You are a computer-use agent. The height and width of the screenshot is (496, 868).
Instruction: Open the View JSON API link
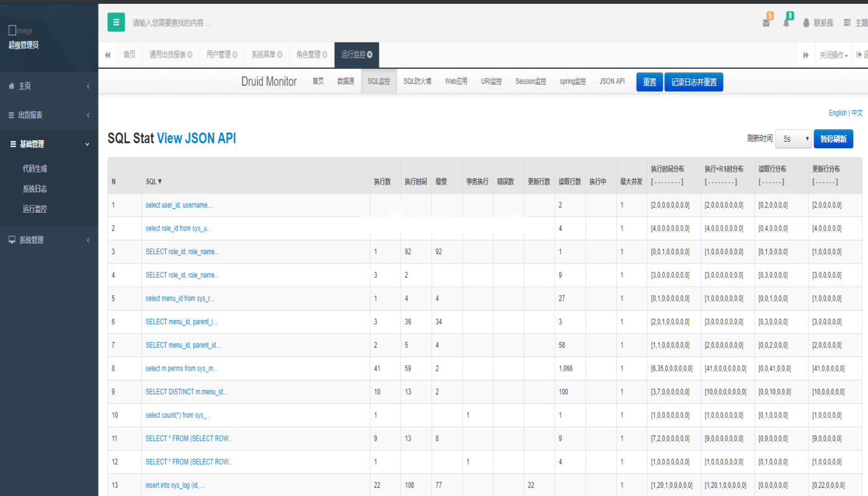(197, 138)
